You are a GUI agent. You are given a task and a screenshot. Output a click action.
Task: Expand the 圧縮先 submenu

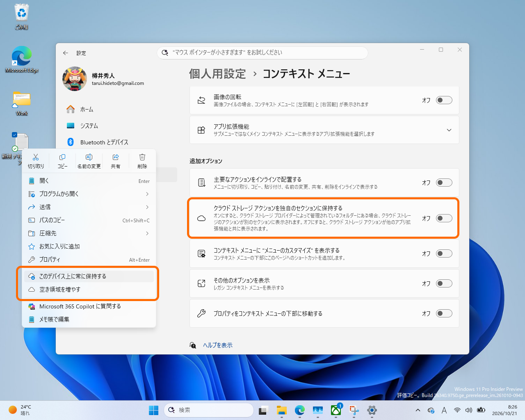(x=89, y=233)
